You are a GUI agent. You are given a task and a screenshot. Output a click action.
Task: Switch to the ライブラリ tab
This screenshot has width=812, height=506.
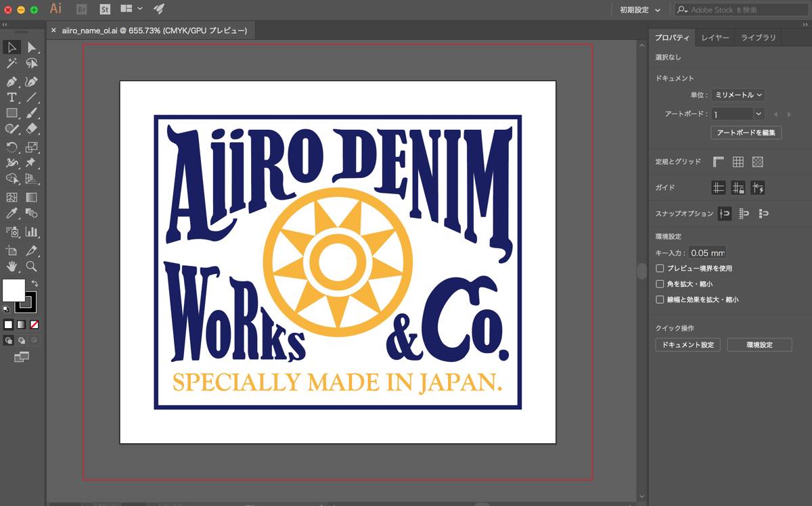759,38
